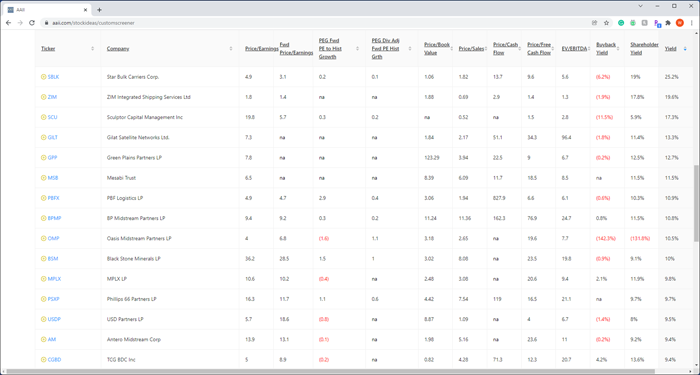Open the PBFX ticker link
The width and height of the screenshot is (700, 375).
[x=54, y=198]
